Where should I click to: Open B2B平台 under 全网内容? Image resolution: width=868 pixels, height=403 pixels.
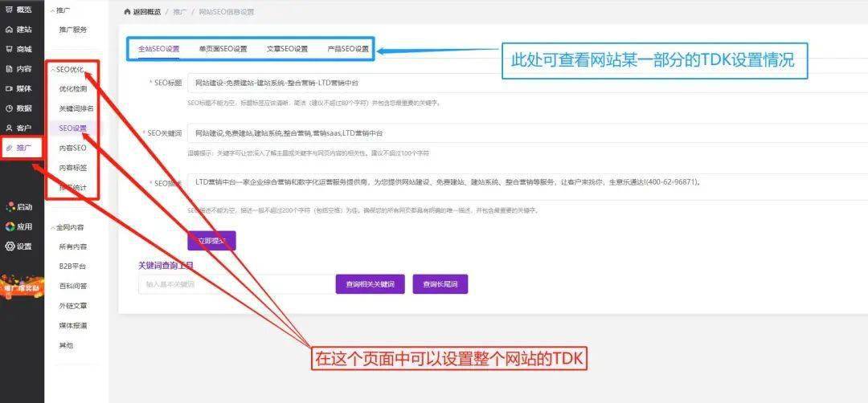point(72,267)
